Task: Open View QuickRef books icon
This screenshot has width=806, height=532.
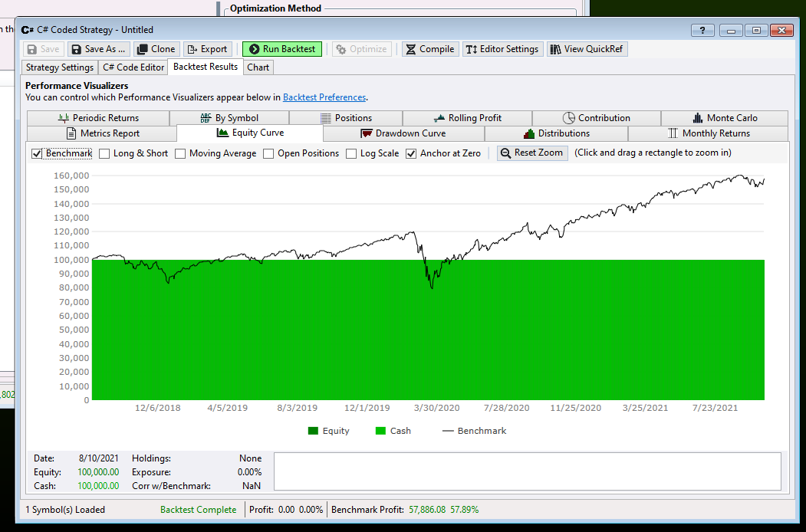Action: [555, 49]
